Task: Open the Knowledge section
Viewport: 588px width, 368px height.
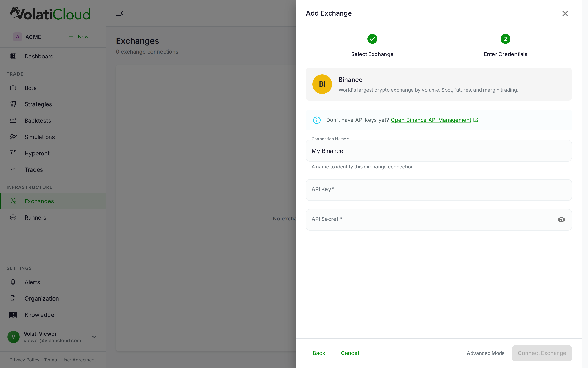Action: [53, 315]
